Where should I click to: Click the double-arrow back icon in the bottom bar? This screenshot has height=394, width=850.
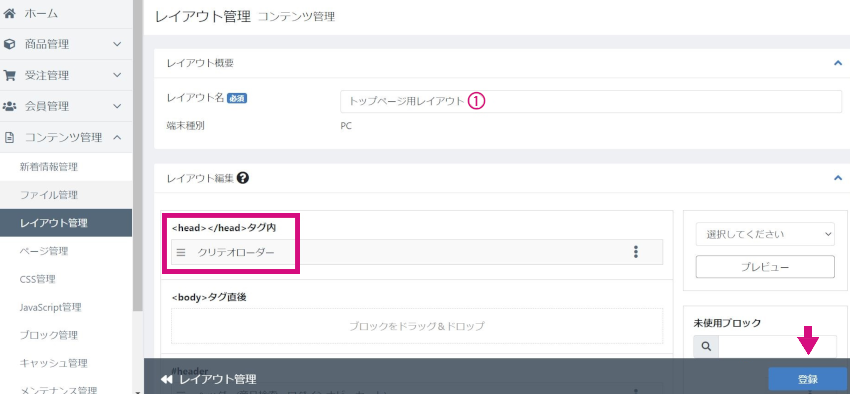(167, 379)
